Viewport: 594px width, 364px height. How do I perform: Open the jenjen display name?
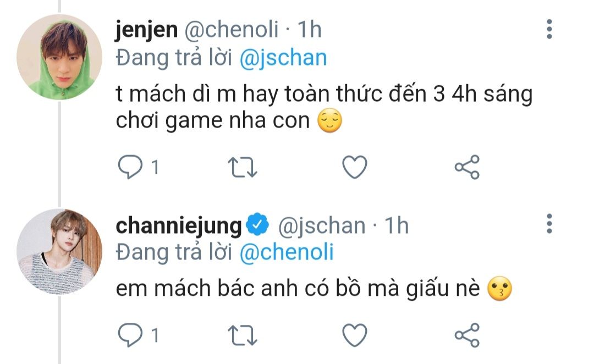click(x=146, y=30)
